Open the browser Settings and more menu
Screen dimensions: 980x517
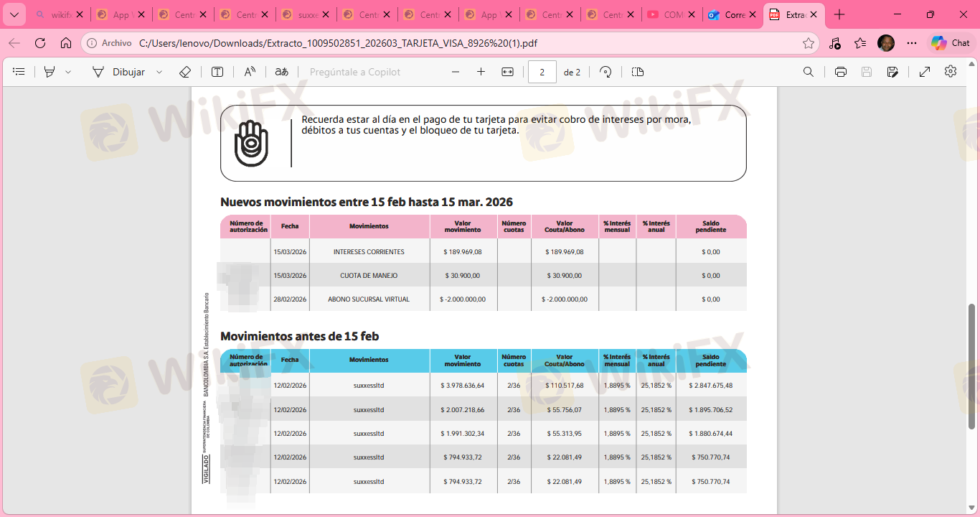point(912,43)
